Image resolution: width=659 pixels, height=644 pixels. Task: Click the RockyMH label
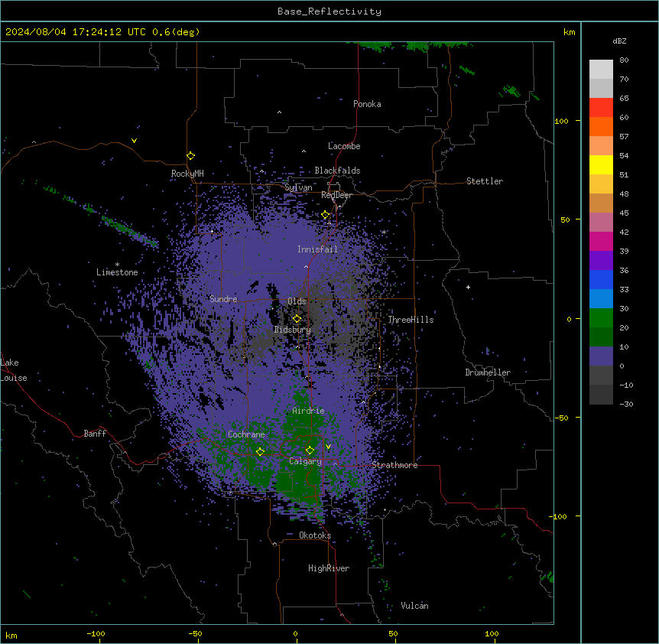[187, 174]
